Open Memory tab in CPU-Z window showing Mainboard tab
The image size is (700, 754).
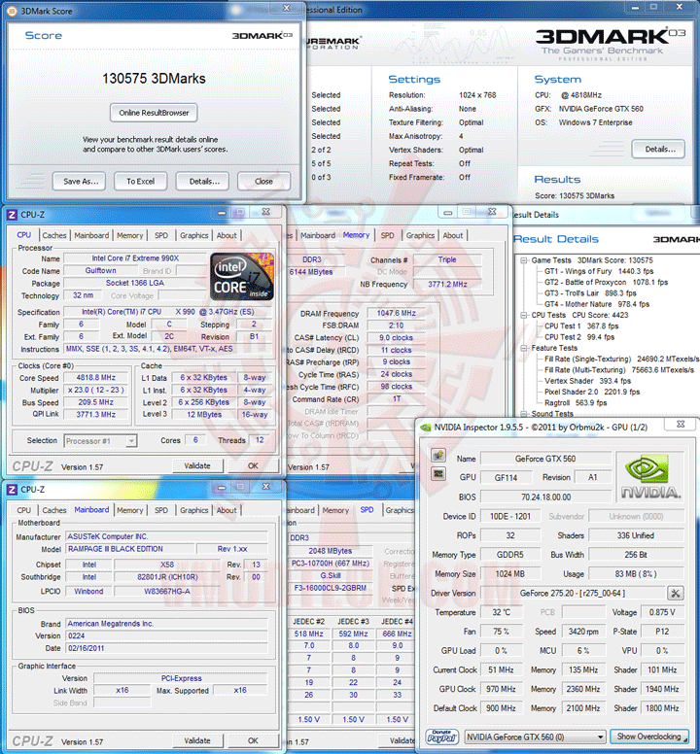tap(130, 510)
